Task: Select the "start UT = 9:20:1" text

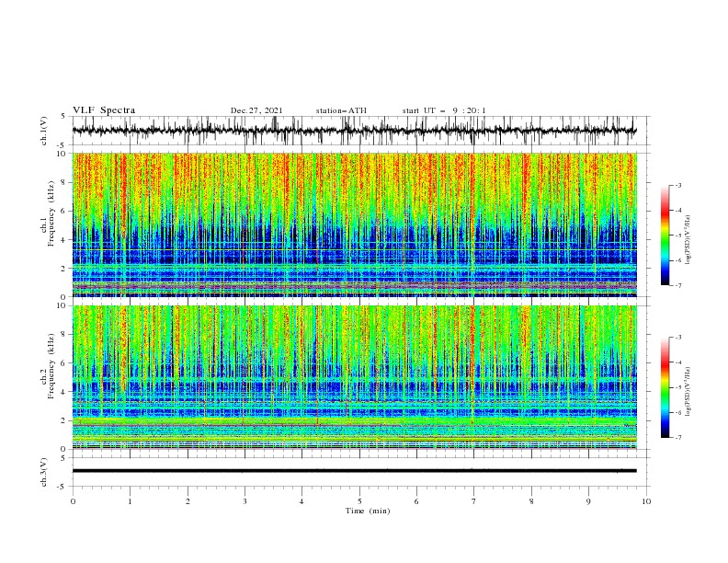Action: [444, 110]
